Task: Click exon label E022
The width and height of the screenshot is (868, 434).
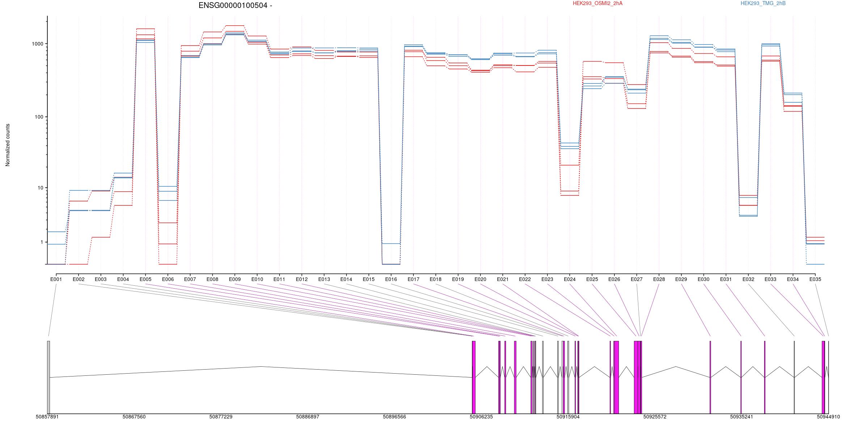Action: point(525,279)
